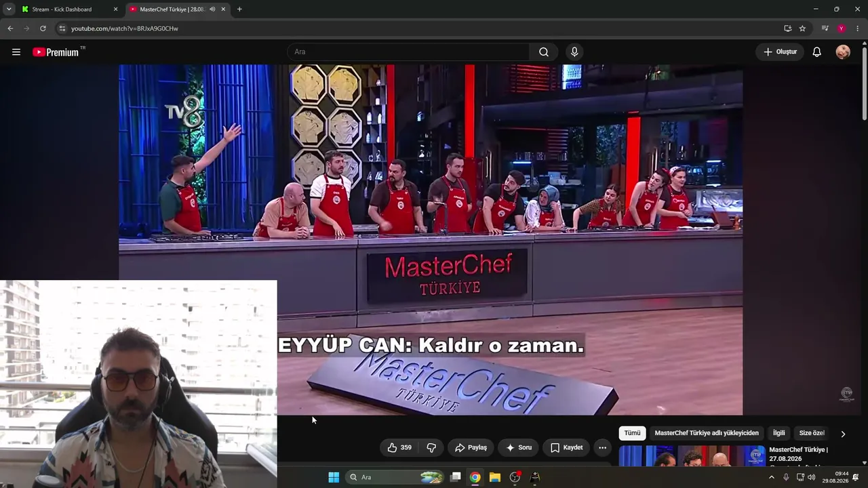
Task: Open Chrome profile Y avatar
Action: click(842, 28)
